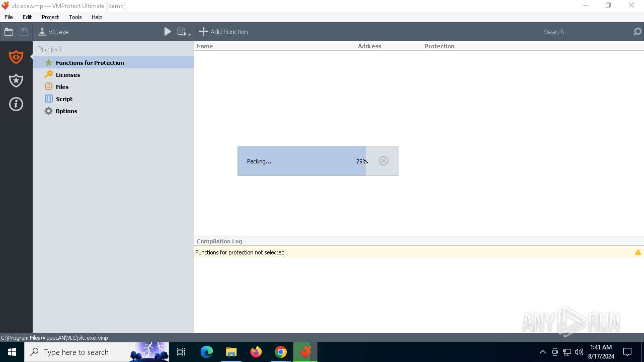
Task: Open the Tools menu
Action: click(75, 17)
